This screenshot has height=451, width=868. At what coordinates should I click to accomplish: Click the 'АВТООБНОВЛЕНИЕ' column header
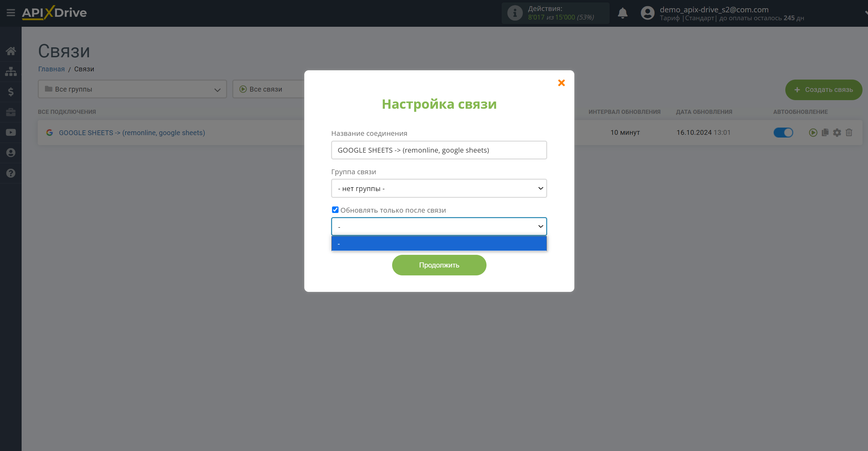coord(800,112)
